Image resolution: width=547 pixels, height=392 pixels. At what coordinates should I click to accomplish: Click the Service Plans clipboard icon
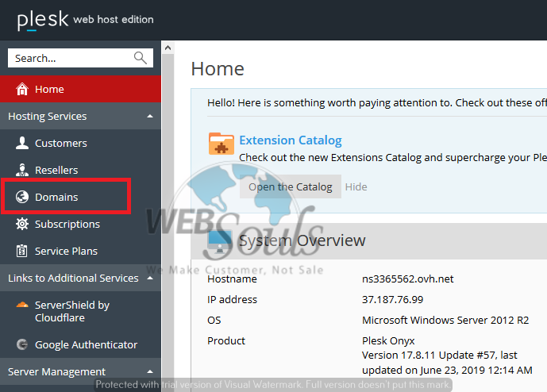coord(22,251)
